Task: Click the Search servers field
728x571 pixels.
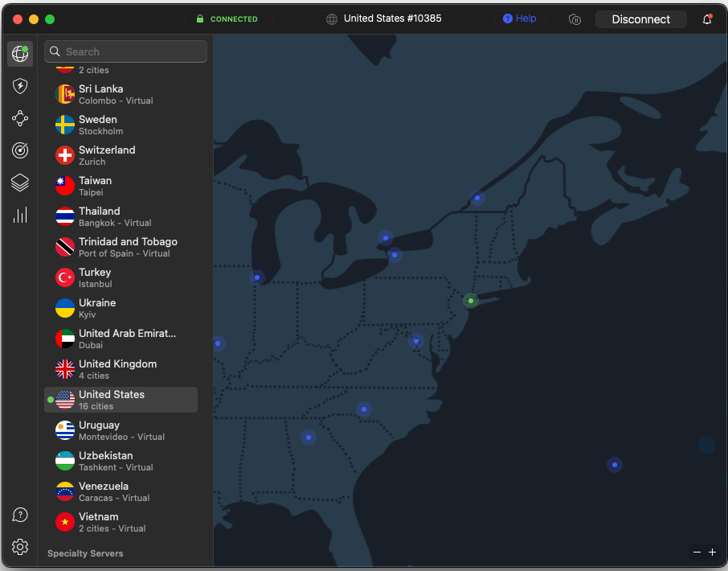Action: (126, 51)
